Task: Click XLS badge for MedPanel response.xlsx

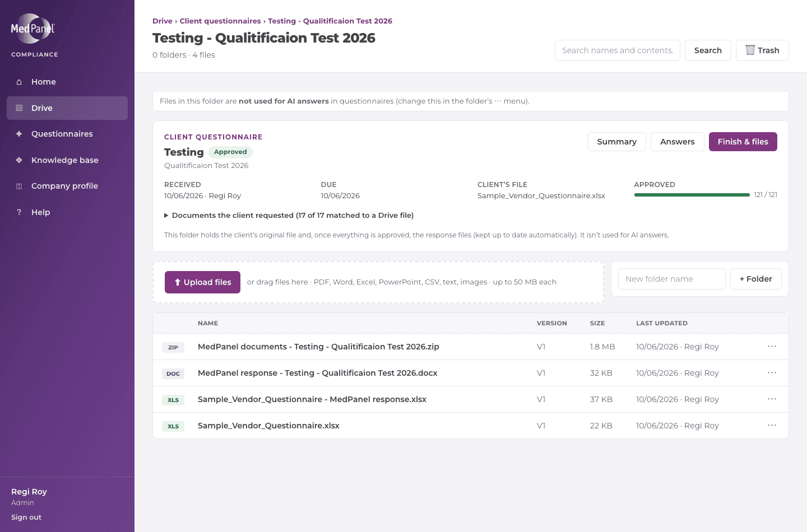Action: point(173,400)
